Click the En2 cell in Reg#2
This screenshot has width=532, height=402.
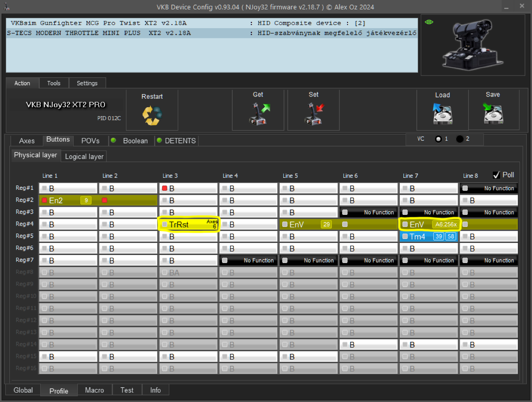tap(98, 200)
